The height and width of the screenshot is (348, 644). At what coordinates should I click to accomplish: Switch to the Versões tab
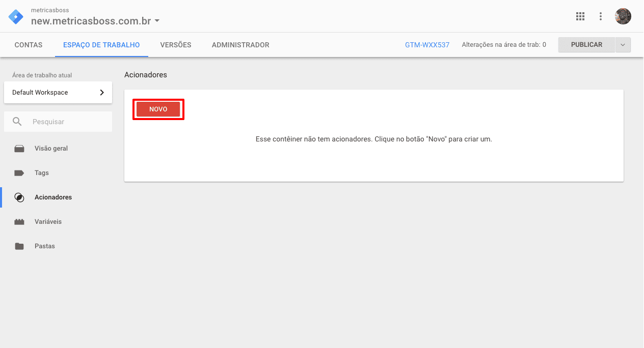click(x=176, y=45)
